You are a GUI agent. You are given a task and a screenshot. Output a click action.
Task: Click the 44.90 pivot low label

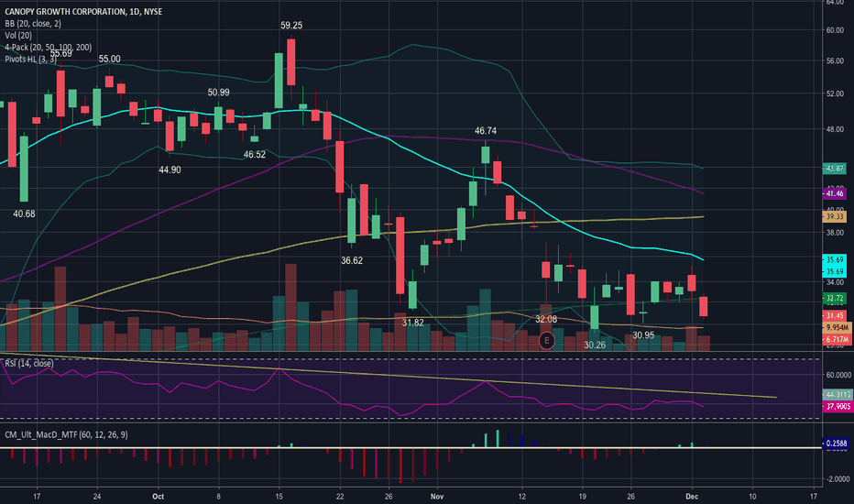[170, 170]
